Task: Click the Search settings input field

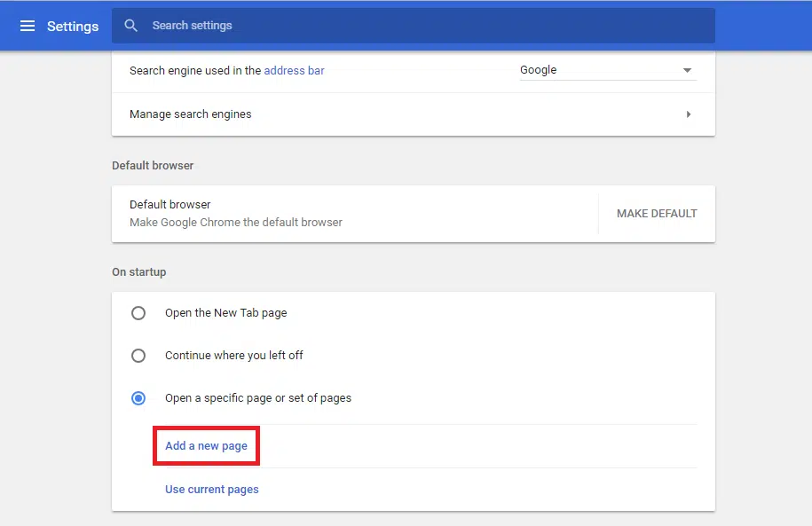Action: 266,26
